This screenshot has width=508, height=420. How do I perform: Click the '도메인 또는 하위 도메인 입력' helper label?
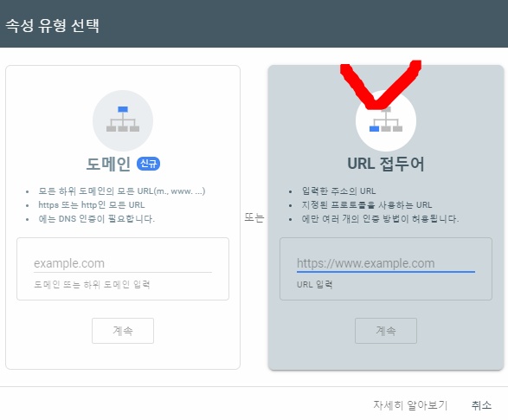pyautogui.click(x=92, y=285)
